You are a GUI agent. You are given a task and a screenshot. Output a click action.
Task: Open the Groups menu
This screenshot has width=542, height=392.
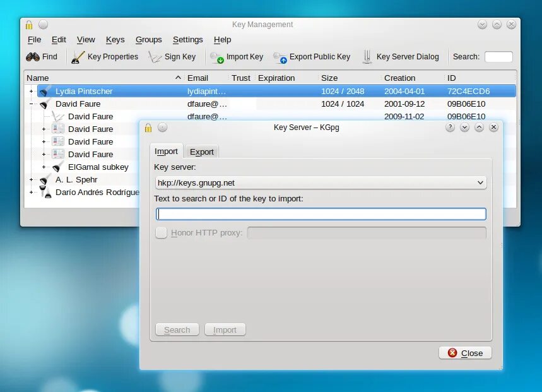click(149, 40)
